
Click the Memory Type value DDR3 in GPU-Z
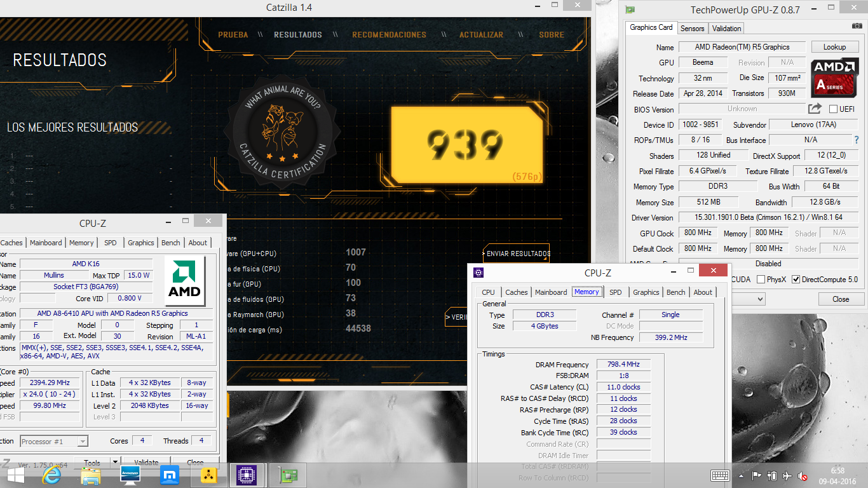coord(718,186)
